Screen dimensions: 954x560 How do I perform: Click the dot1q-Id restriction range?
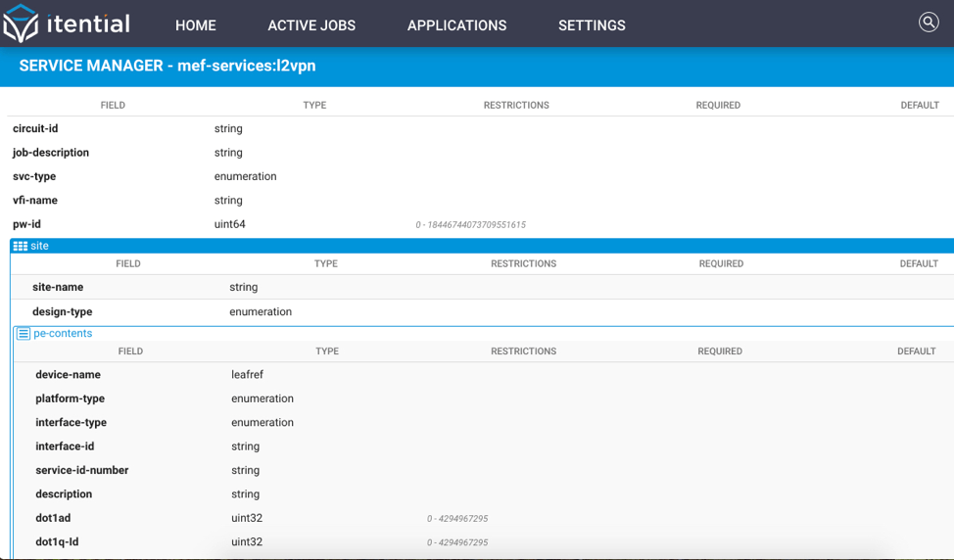tap(457, 542)
